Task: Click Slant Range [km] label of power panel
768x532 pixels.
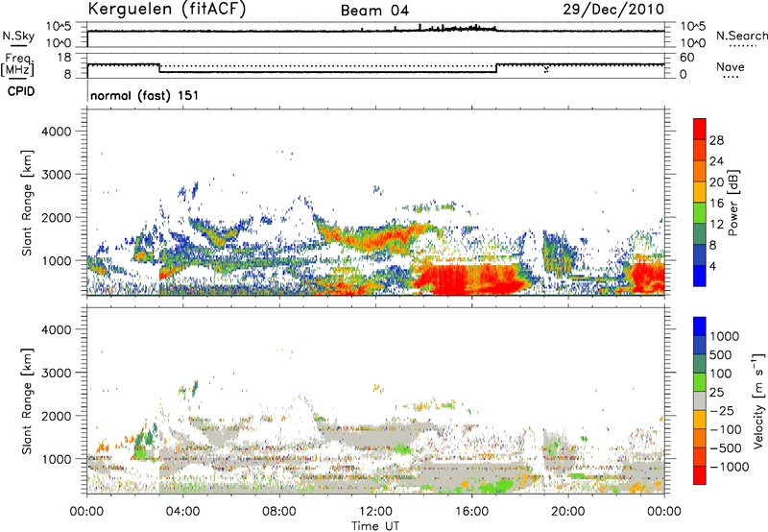Action: 27,203
